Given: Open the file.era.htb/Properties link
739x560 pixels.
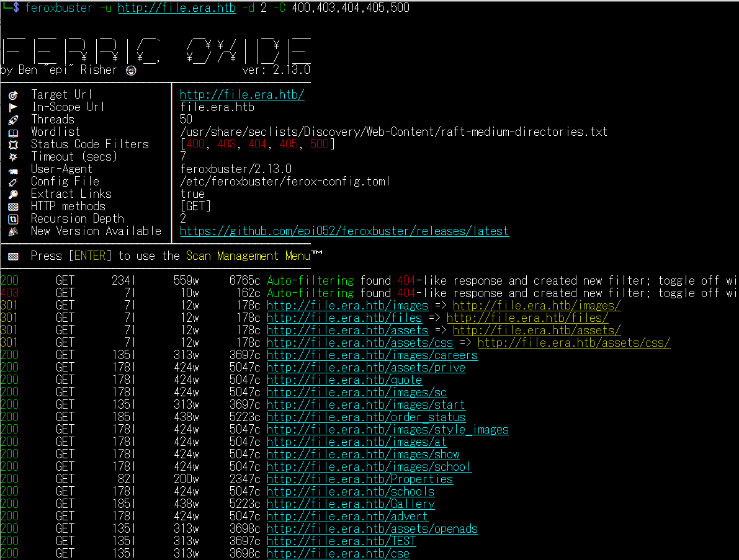Looking at the screenshot, I should click(x=360, y=479).
